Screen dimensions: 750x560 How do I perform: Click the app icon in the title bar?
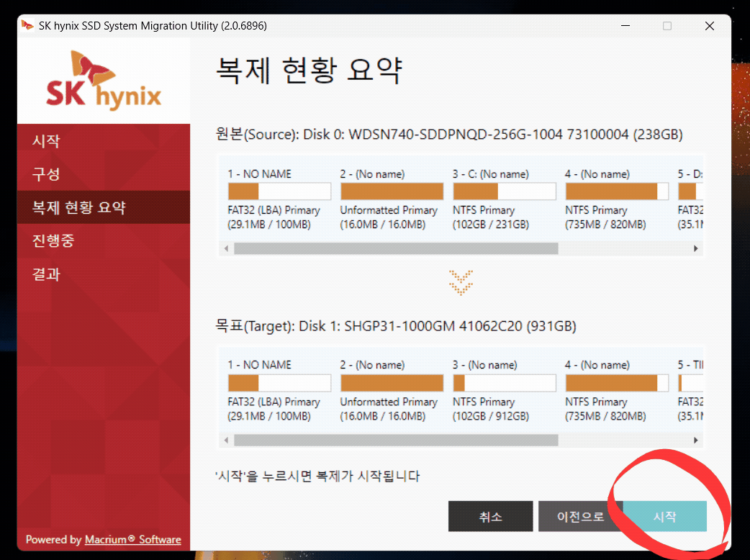[28, 25]
